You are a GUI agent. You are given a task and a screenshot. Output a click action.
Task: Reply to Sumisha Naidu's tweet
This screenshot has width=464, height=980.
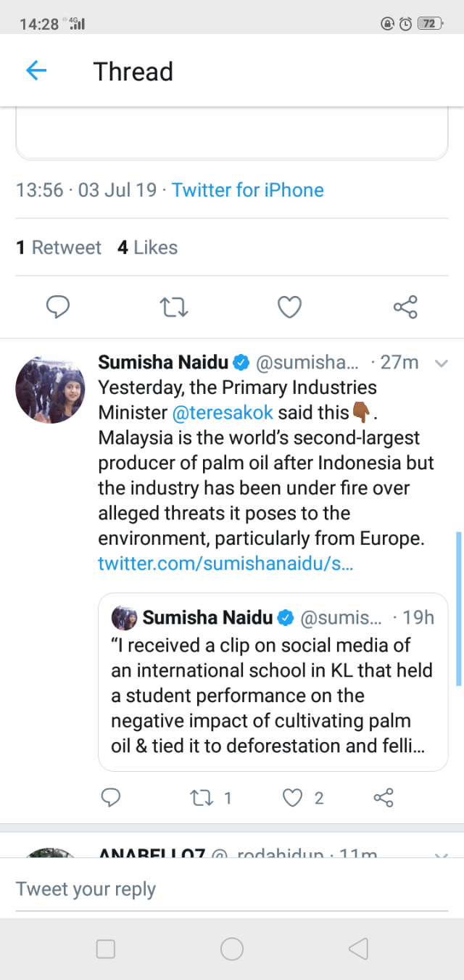point(110,799)
